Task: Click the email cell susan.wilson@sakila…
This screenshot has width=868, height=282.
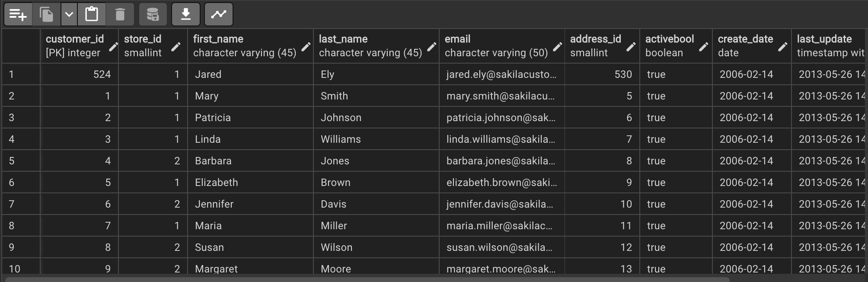Action: tap(502, 247)
